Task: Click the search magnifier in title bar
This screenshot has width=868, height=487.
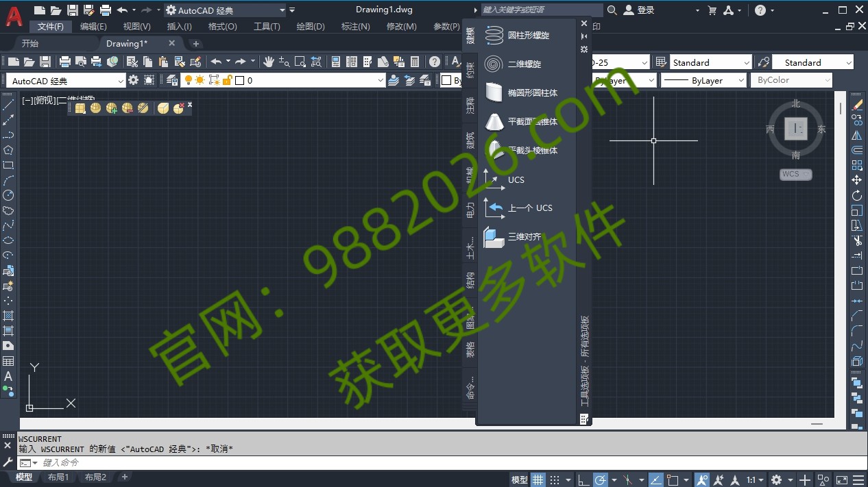Action: pyautogui.click(x=612, y=10)
